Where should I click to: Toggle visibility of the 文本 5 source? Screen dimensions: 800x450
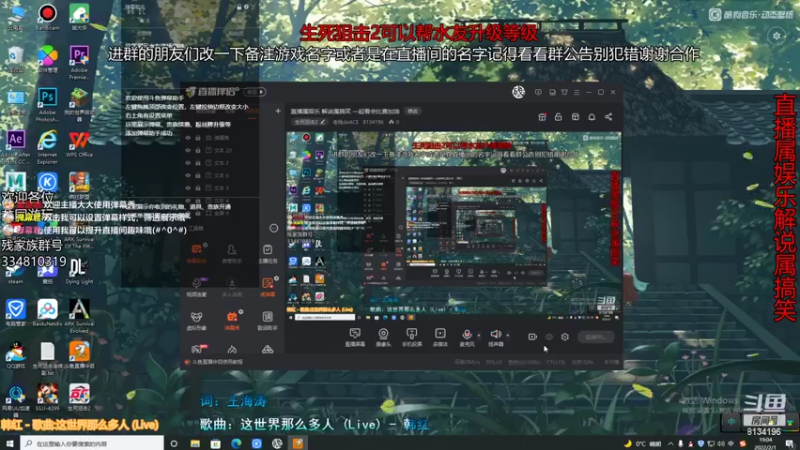tap(188, 188)
